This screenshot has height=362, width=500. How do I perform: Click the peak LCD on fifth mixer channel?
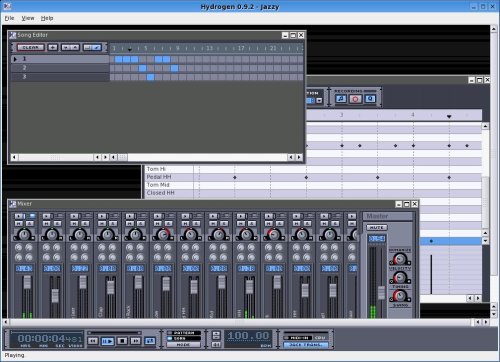[135, 268]
